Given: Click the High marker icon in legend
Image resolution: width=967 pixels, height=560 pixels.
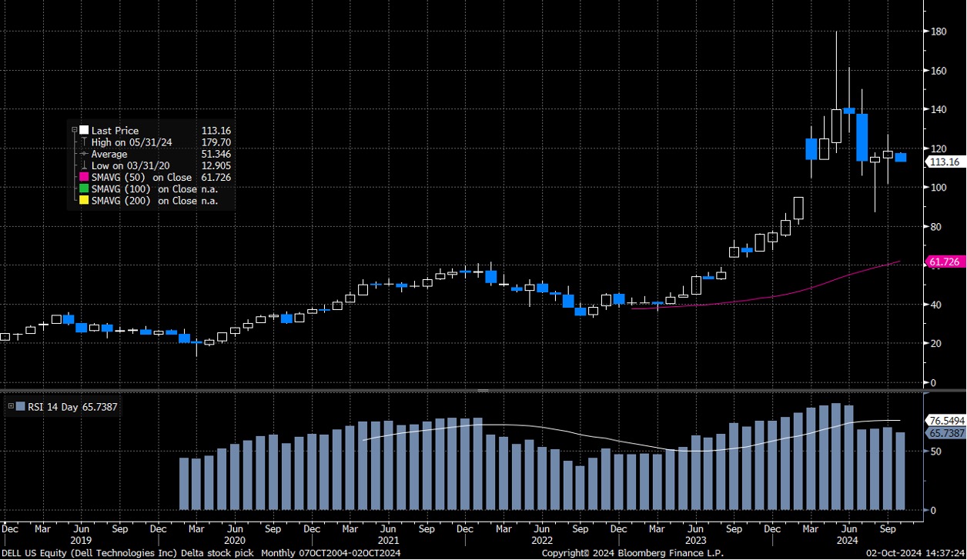Looking at the screenshot, I should (x=84, y=142).
